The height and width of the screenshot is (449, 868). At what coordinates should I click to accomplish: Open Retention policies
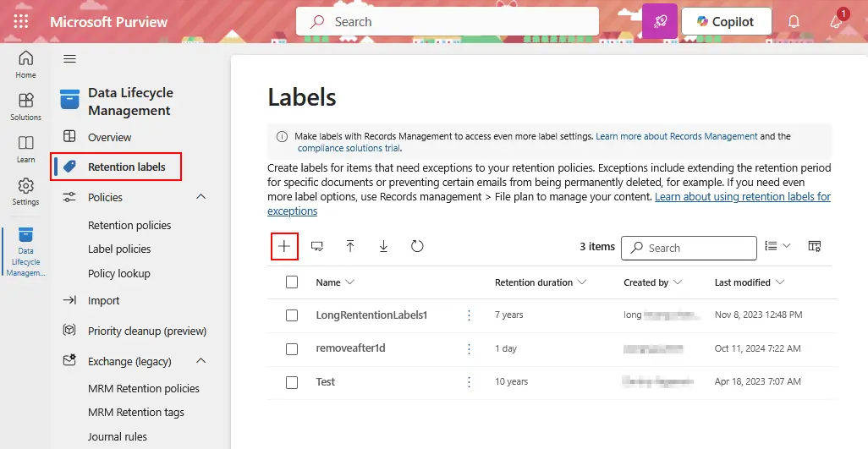tap(129, 225)
